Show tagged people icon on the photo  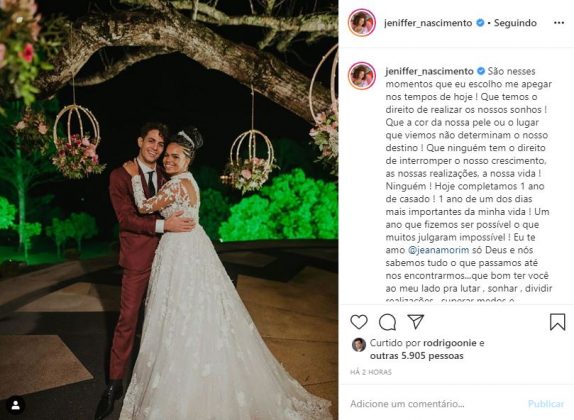16,405
